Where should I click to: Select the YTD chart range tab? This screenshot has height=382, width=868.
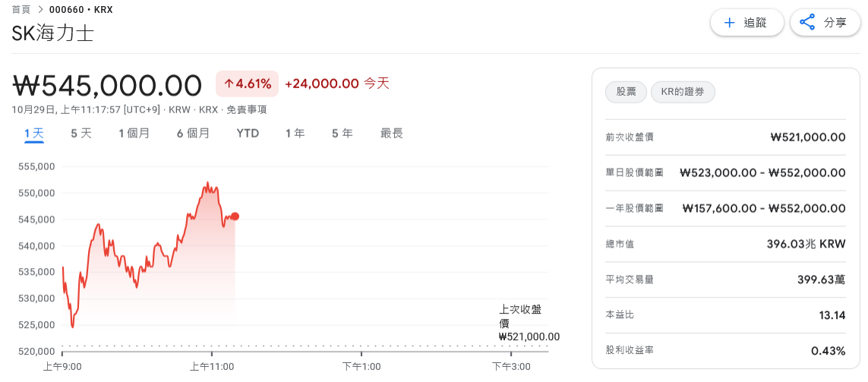pyautogui.click(x=248, y=134)
